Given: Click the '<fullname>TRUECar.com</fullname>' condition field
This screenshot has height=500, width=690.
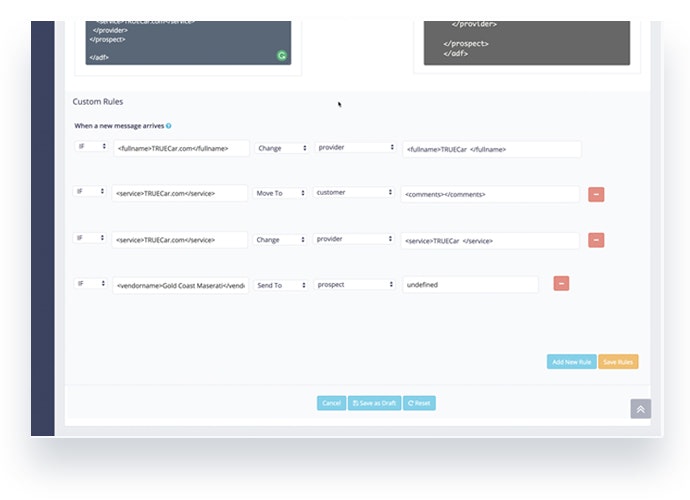Looking at the screenshot, I should tap(181, 148).
